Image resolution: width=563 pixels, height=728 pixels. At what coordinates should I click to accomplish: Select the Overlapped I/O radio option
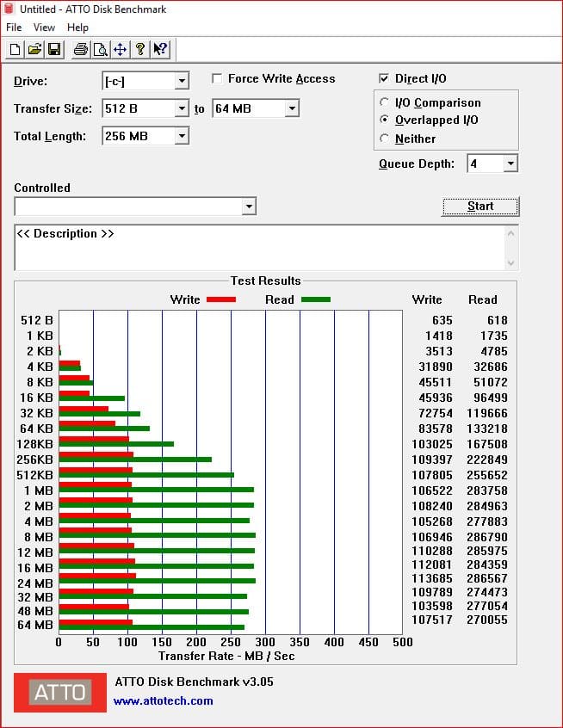pos(384,120)
